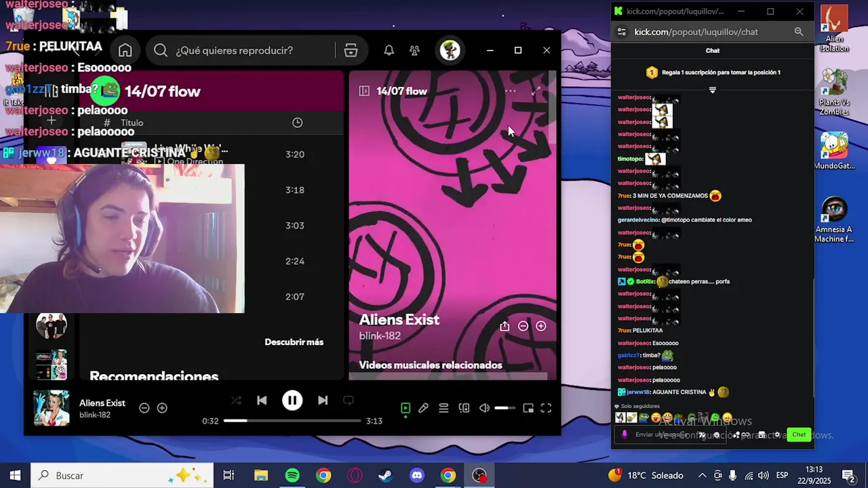
Task: Open Plants Vs Zombies desktop shortcut
Action: (x=834, y=93)
